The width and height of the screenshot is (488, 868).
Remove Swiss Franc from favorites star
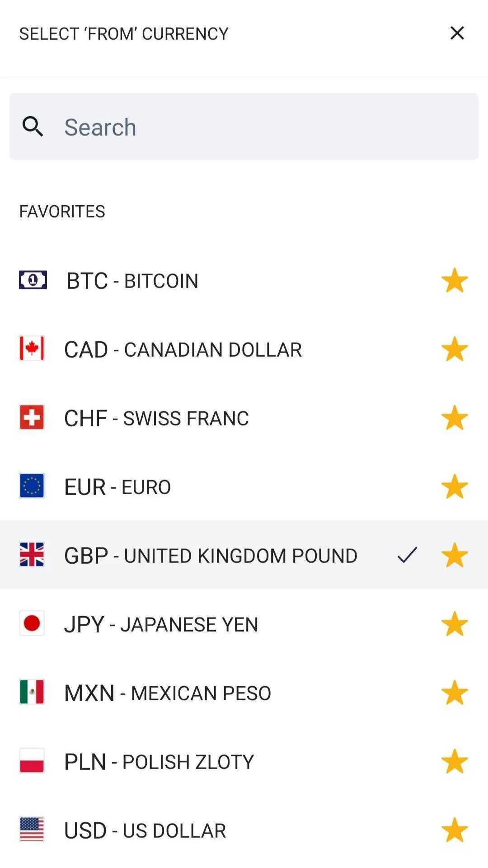click(455, 418)
